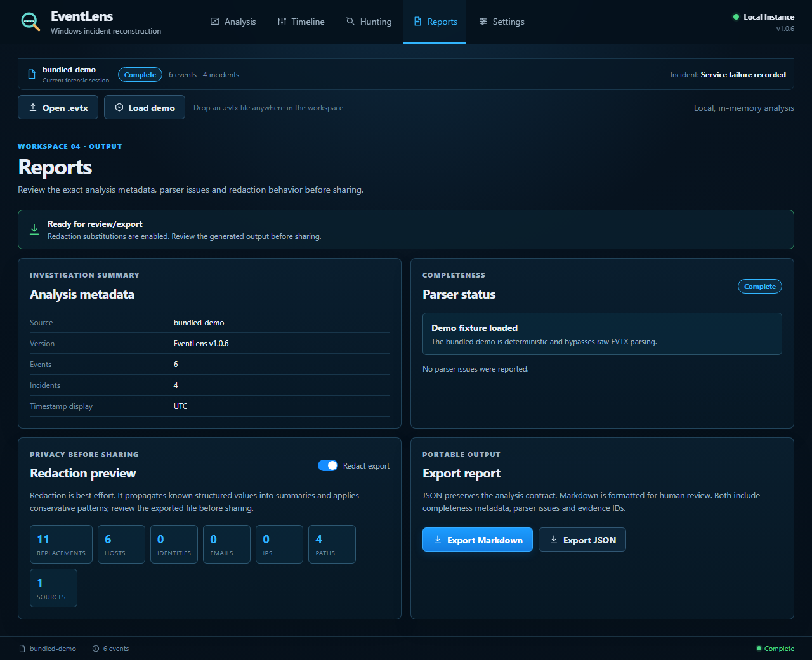Screen dimensions: 812x660
Task: Click the Demo fixture loaded notice
Action: (x=602, y=333)
